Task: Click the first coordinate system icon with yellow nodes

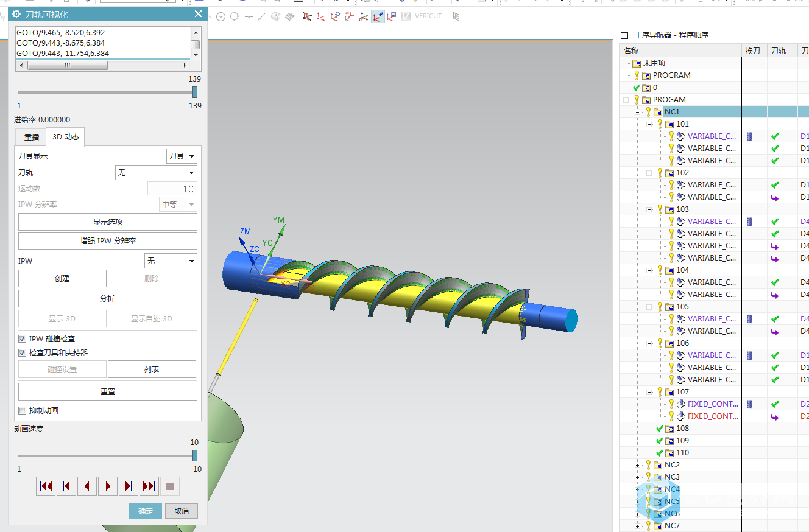Action: pos(307,16)
